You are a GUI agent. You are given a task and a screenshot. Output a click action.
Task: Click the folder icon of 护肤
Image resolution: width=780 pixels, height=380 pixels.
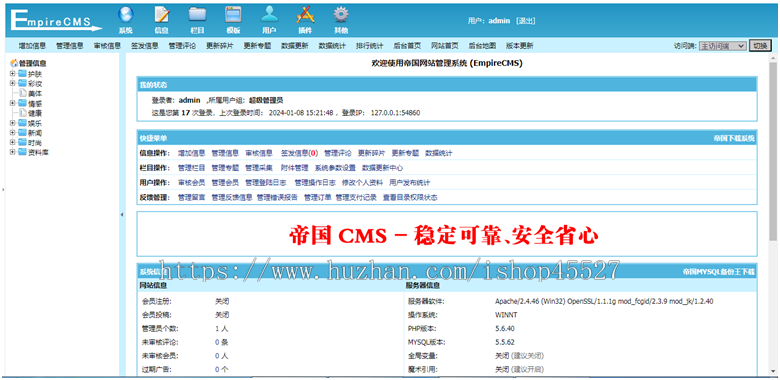click(x=22, y=73)
